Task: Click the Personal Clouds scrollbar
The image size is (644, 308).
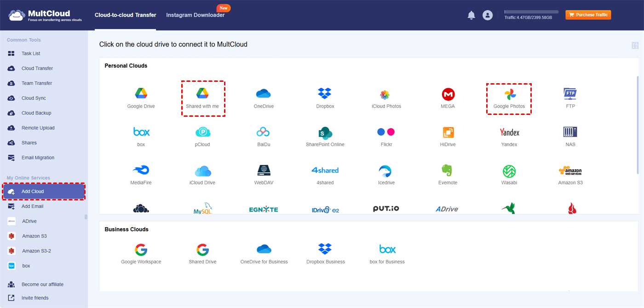Action: 637,125
